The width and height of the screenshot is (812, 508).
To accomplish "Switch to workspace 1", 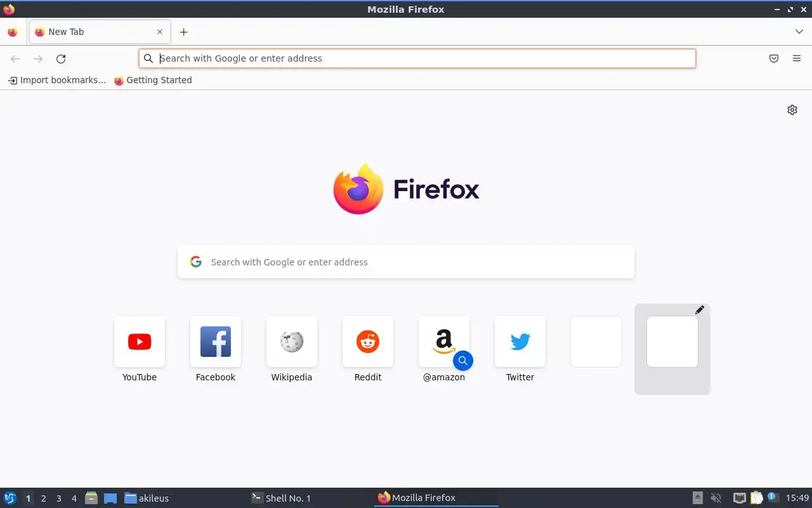I will [x=28, y=498].
